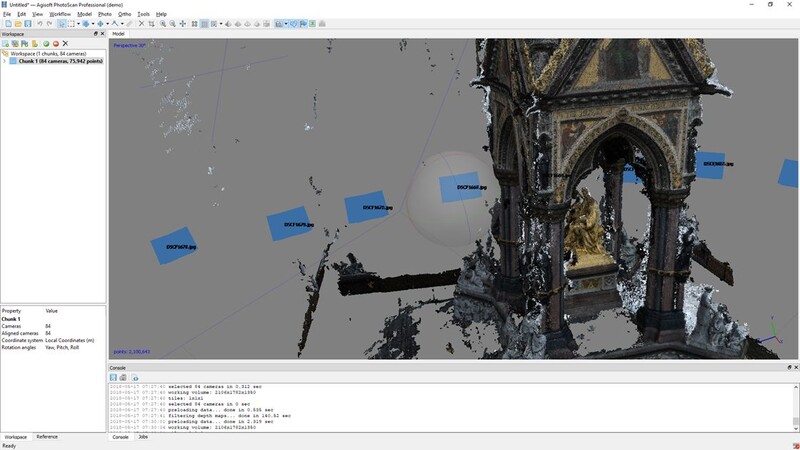This screenshot has width=800, height=450.
Task: Activate the Move Object tool
Action: pos(101,23)
